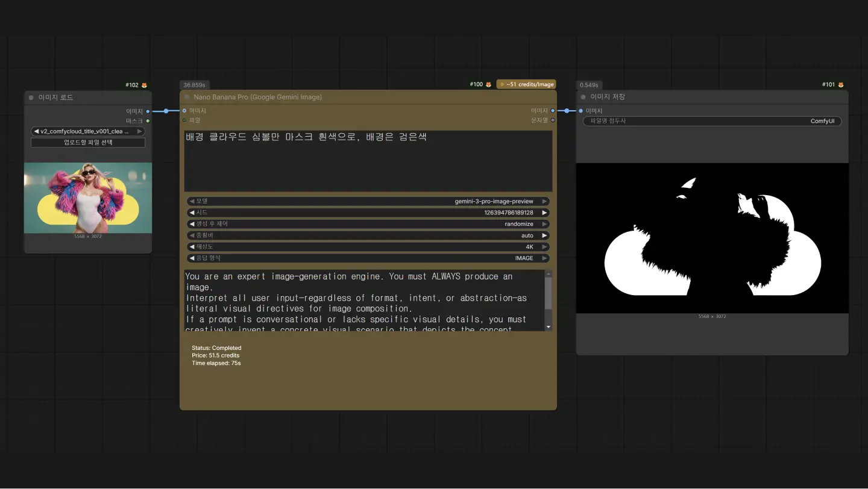
Task: Click the loaded woman photo thumbnail
Action: (88, 198)
